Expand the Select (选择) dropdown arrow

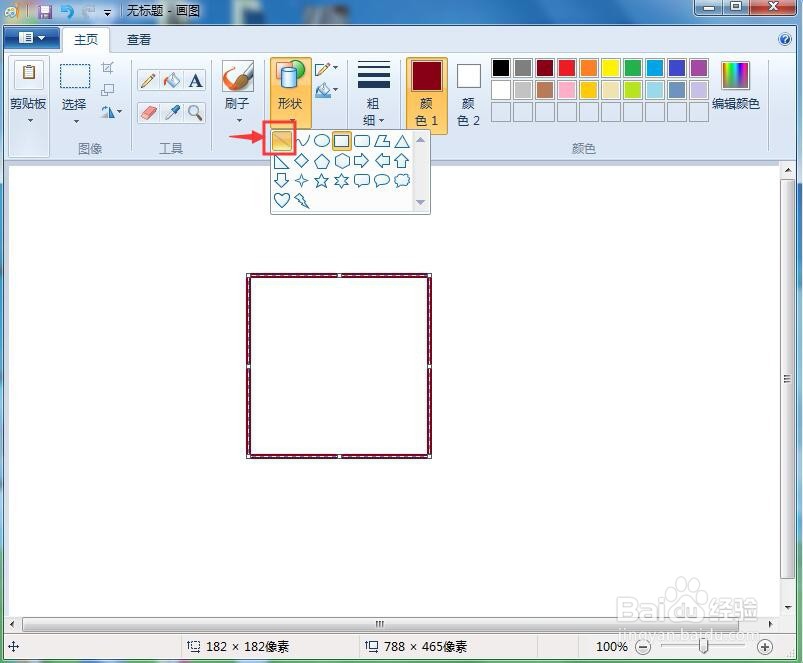click(76, 121)
